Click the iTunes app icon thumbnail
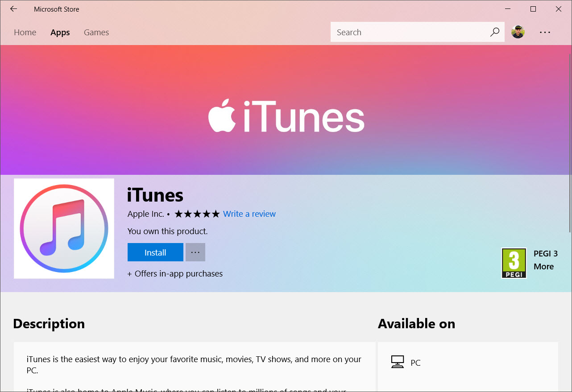 pyautogui.click(x=64, y=229)
